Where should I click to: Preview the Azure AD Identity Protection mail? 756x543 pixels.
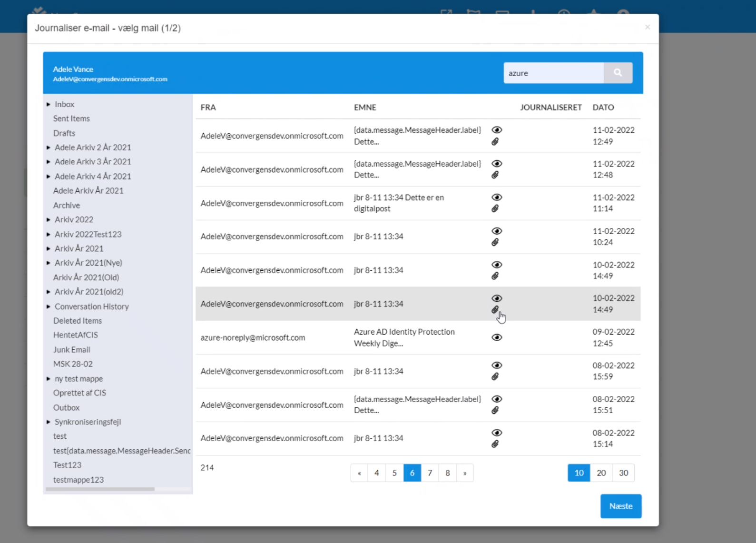pos(497,337)
